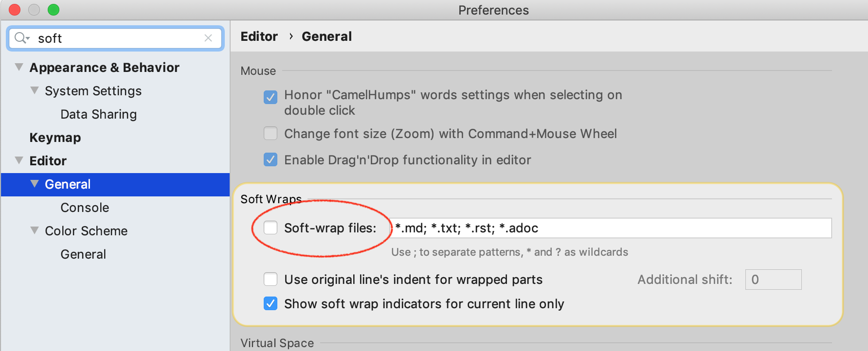Clear the search field with the X icon

point(209,38)
